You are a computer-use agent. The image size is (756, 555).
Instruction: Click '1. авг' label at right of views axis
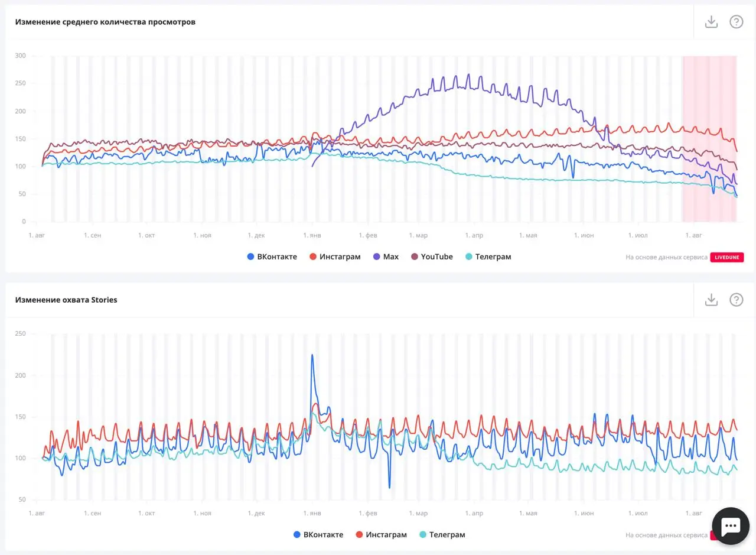click(x=693, y=235)
